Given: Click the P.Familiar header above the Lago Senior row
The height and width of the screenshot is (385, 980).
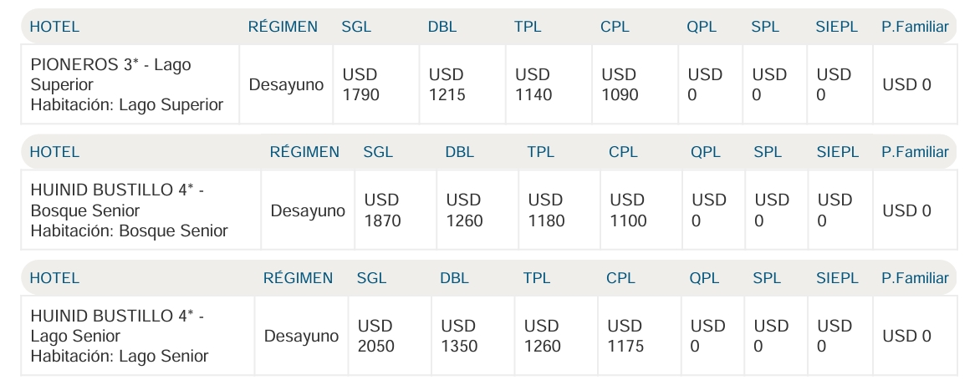Looking at the screenshot, I should (x=915, y=278).
